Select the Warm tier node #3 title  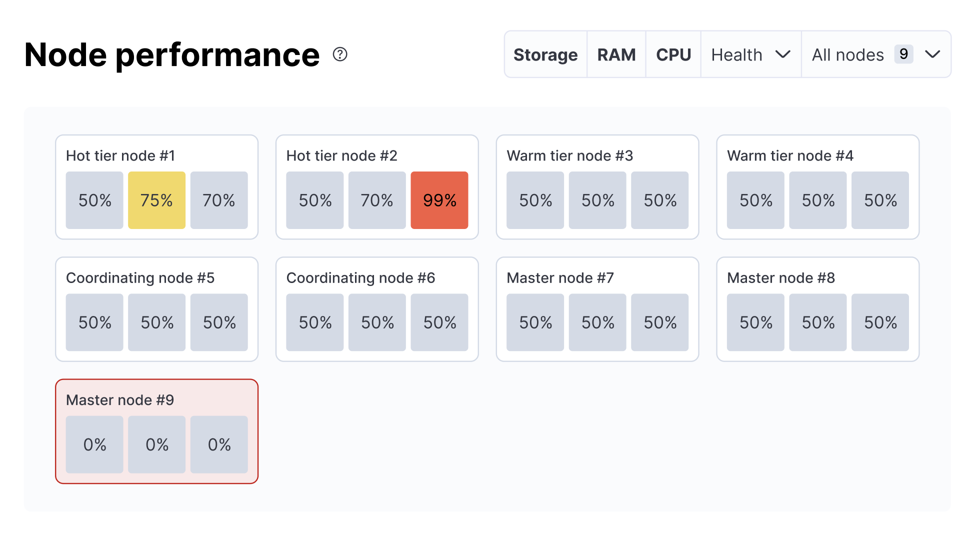click(x=570, y=156)
